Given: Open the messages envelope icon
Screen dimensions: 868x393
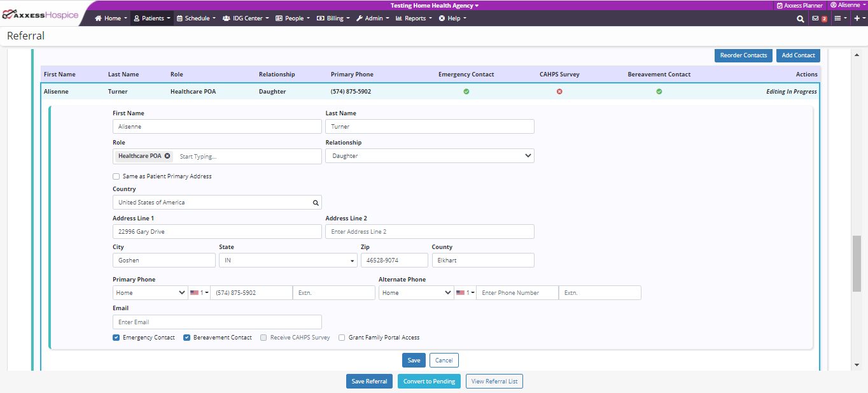Looking at the screenshot, I should (x=815, y=18).
